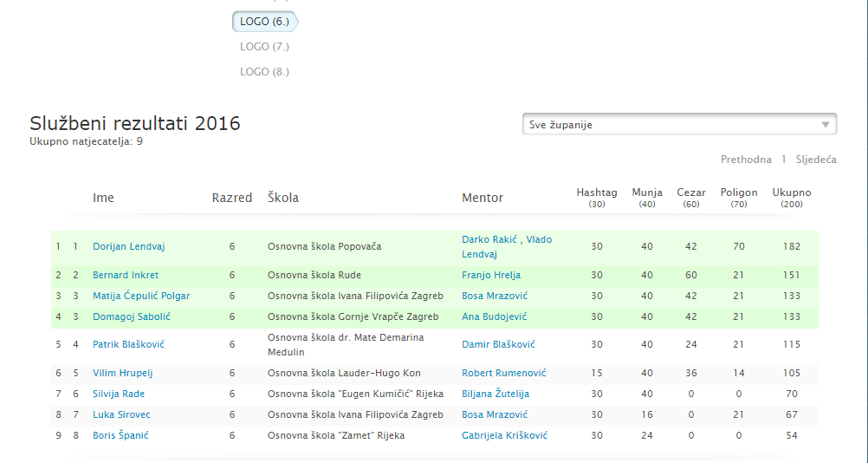Click the Mentor column header
The height and width of the screenshot is (463, 868).
(x=483, y=198)
